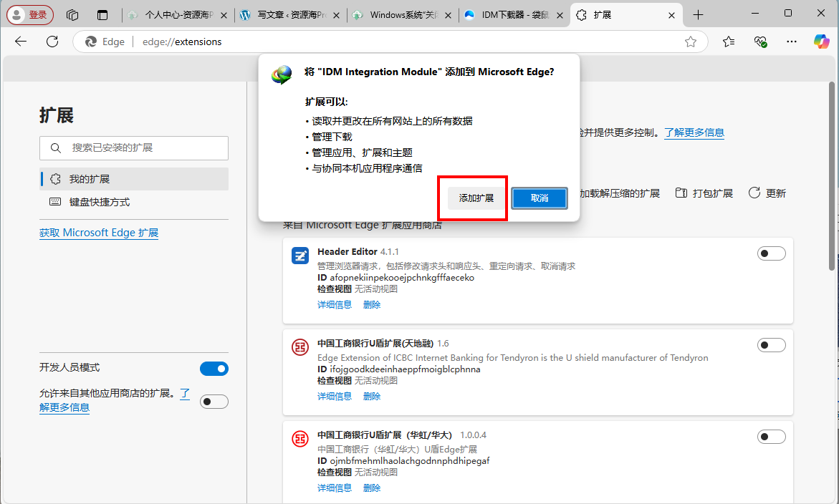Click the 无活动视图 text under Header Editor
Viewport: 839px width, 504px height.
coord(376,289)
